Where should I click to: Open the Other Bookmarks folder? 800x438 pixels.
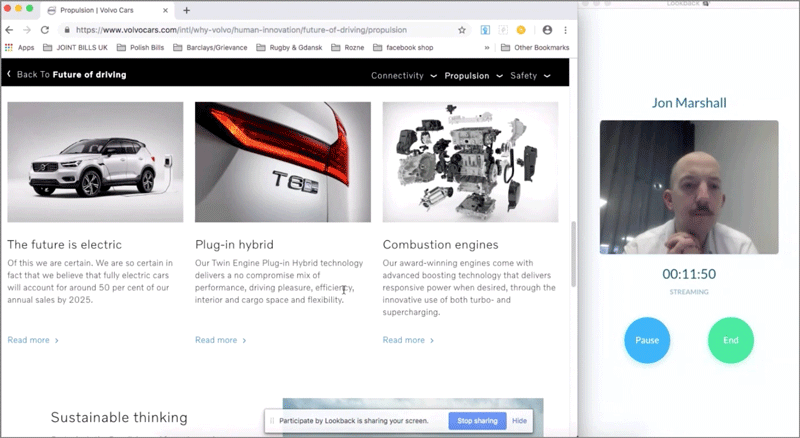point(535,47)
